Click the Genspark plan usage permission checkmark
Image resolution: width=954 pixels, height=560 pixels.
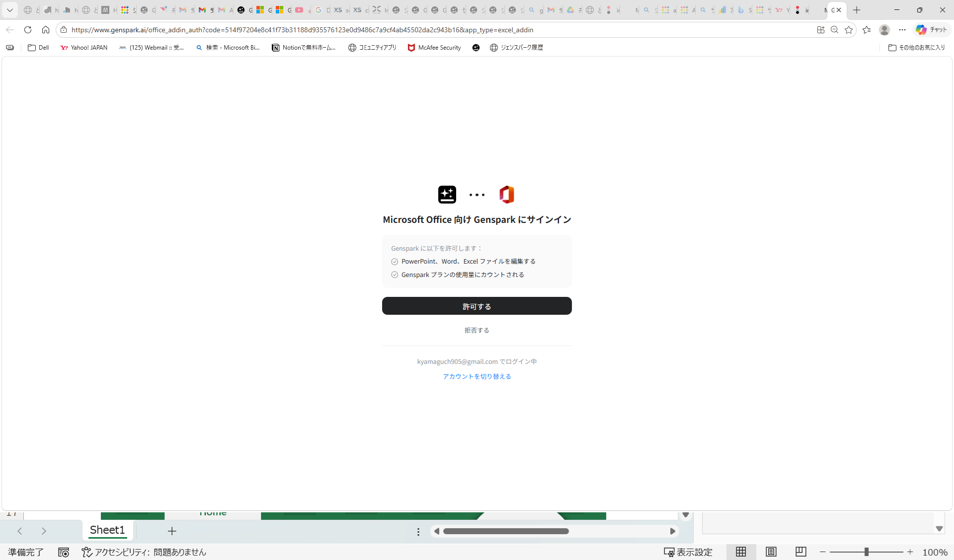click(394, 275)
